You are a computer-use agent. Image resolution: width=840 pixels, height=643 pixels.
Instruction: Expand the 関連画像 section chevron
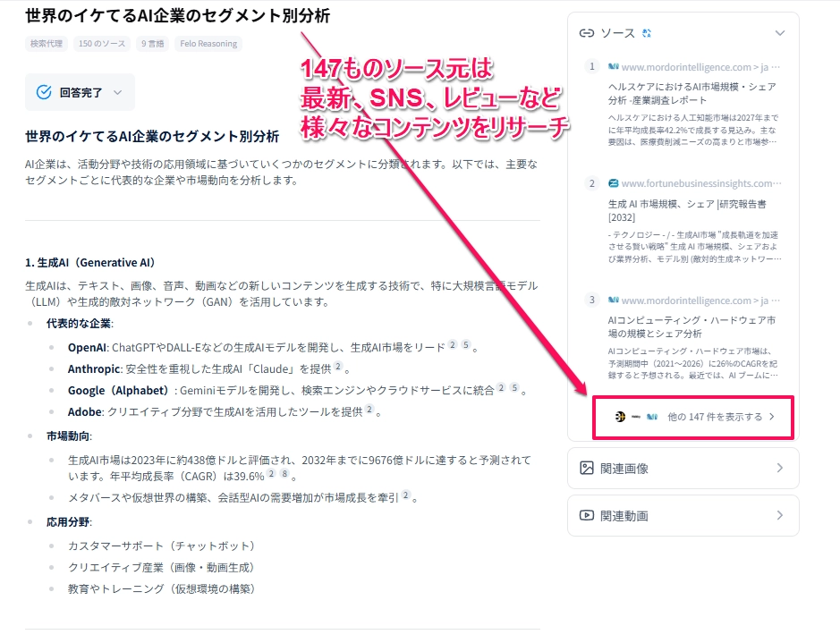[x=780, y=468]
